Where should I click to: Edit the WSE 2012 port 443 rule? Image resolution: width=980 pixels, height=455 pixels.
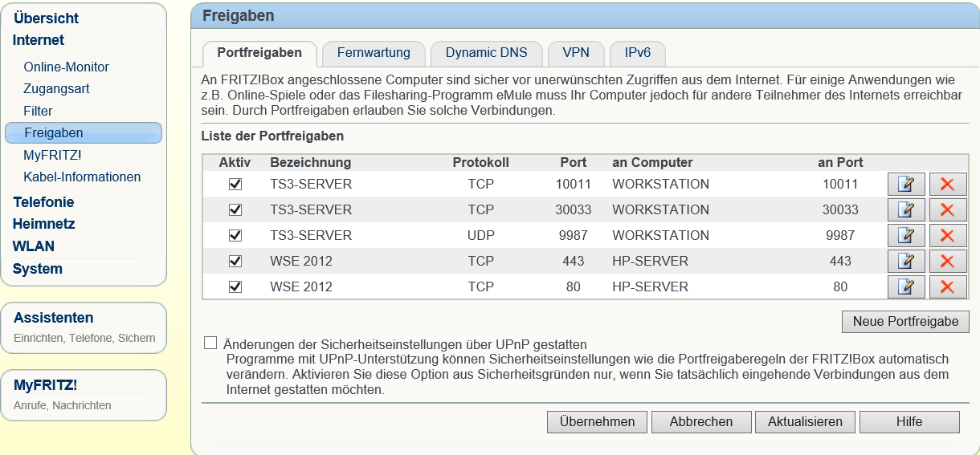[906, 262]
